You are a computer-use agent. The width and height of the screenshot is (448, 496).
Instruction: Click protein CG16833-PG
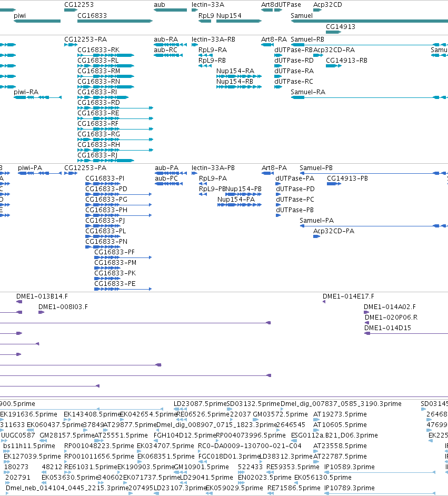click(106, 200)
